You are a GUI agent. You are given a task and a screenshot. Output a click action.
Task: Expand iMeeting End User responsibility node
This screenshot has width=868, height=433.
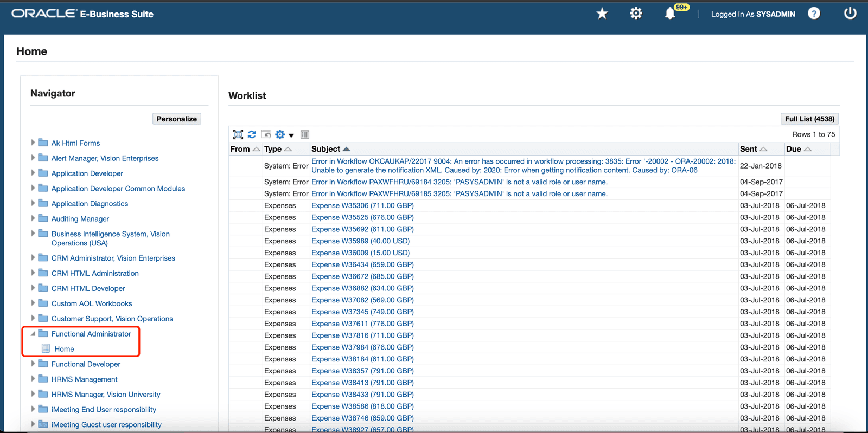[33, 409]
